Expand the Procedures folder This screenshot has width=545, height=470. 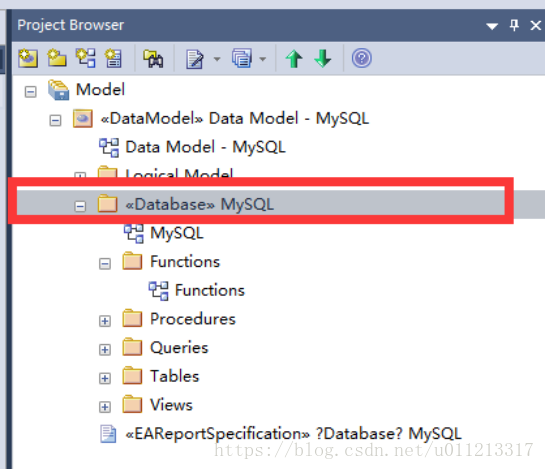pyautogui.click(x=105, y=321)
